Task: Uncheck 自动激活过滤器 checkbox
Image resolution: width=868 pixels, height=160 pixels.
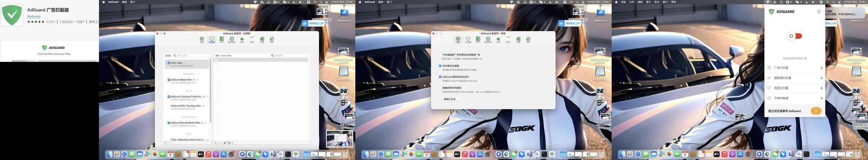Action: coord(440,66)
